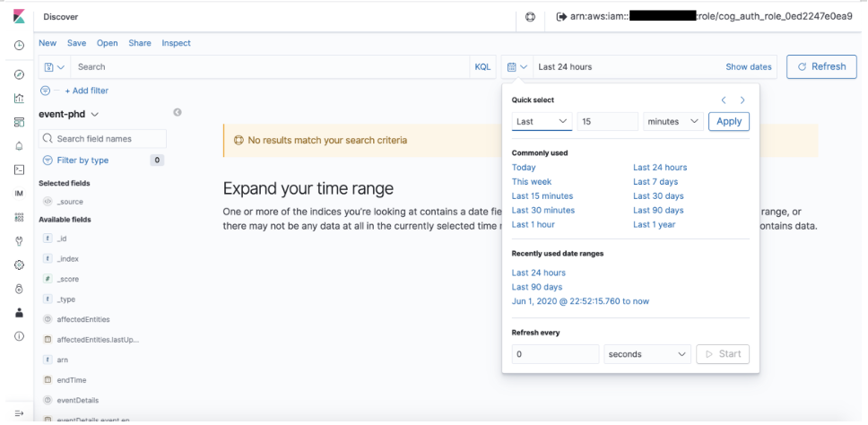Screen dimensions: 868x425
Task: Click the Kibana logo icon
Action: click(x=19, y=17)
